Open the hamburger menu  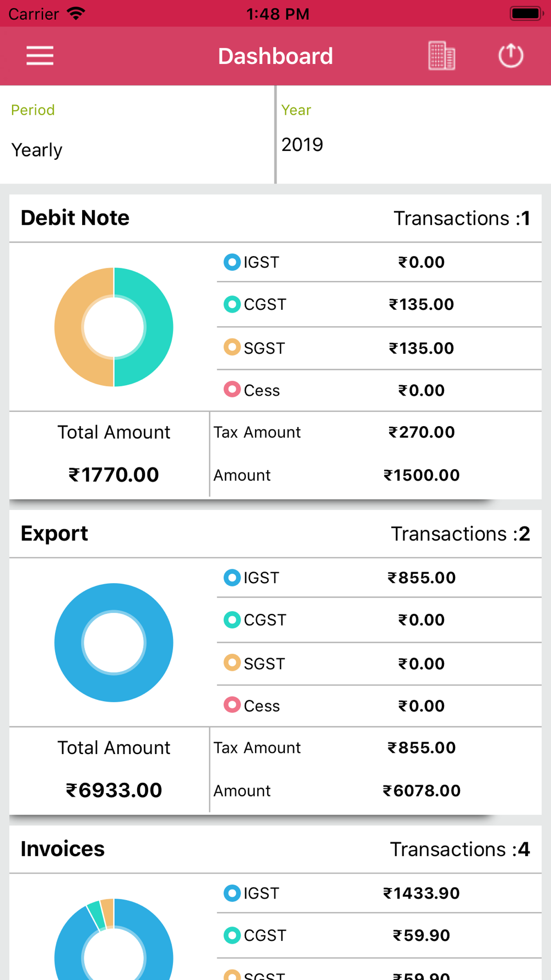(40, 56)
